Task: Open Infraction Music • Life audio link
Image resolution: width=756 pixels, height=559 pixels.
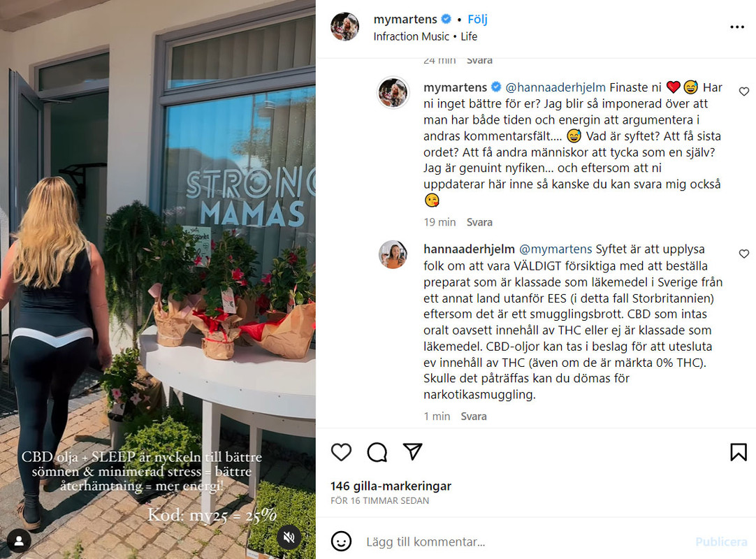Action: (426, 36)
